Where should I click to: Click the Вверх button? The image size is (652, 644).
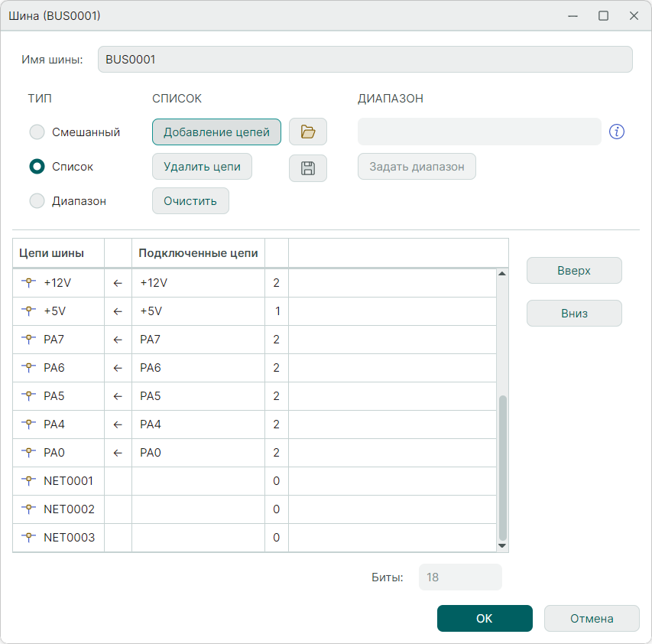pyautogui.click(x=574, y=271)
